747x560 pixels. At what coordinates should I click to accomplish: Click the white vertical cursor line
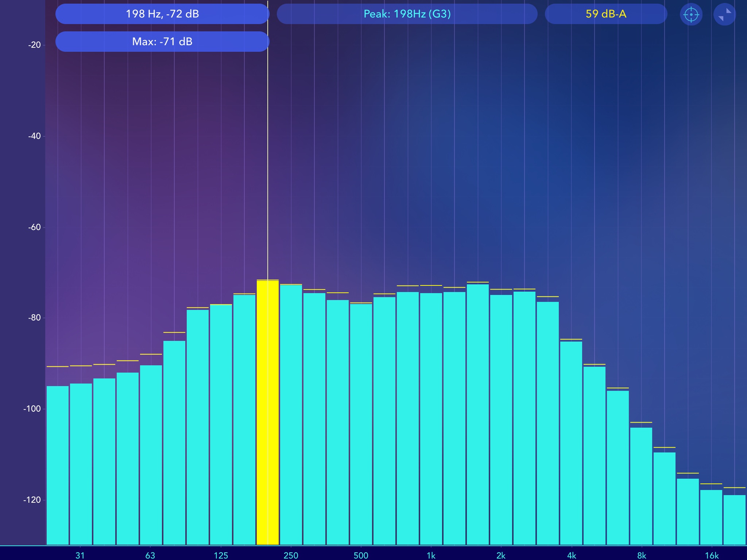268,164
